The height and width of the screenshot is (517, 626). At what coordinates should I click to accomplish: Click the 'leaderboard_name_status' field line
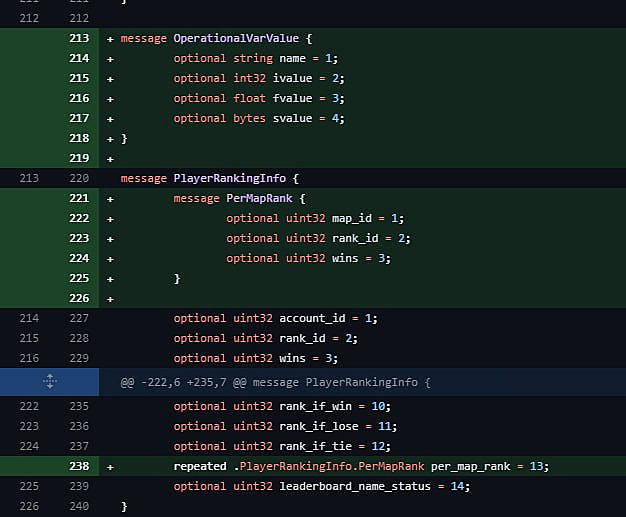tap(320, 486)
